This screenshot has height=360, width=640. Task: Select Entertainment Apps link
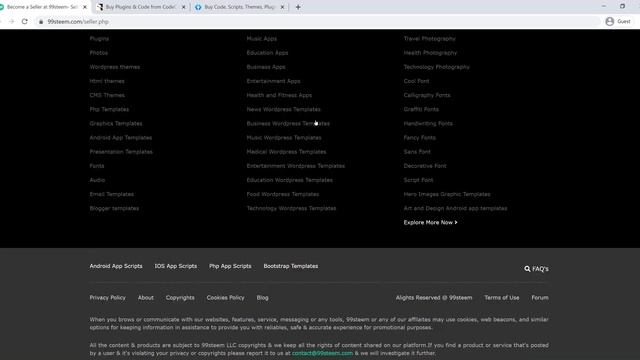pyautogui.click(x=273, y=81)
